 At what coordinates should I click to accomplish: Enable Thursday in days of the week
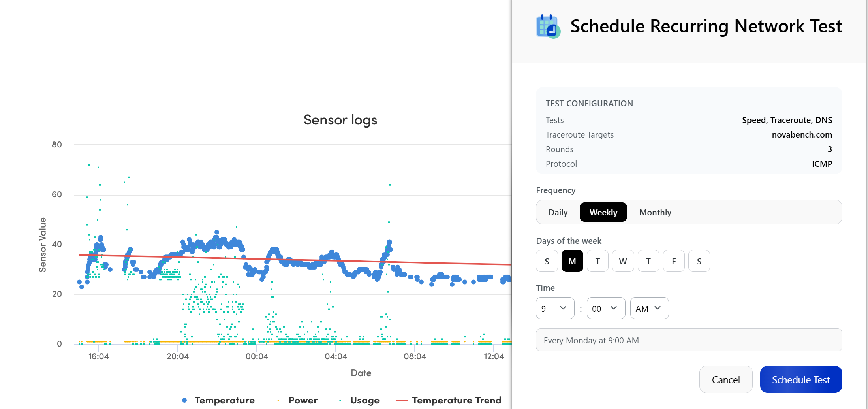648,261
